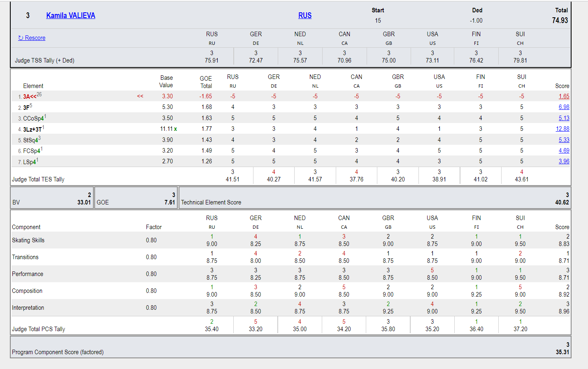Viewport: 588px width, 369px height.
Task: Click the Interpretation component row label
Action: (x=28, y=308)
